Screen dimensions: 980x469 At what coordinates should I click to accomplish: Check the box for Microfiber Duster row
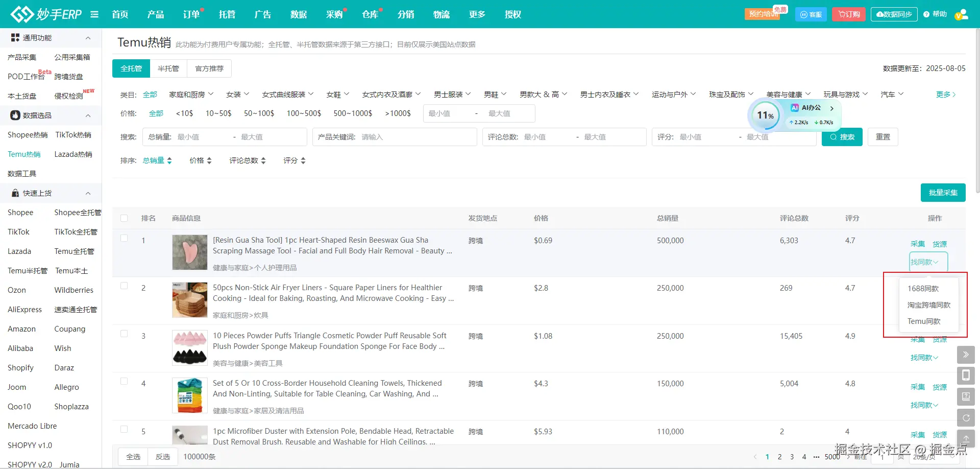(124, 429)
